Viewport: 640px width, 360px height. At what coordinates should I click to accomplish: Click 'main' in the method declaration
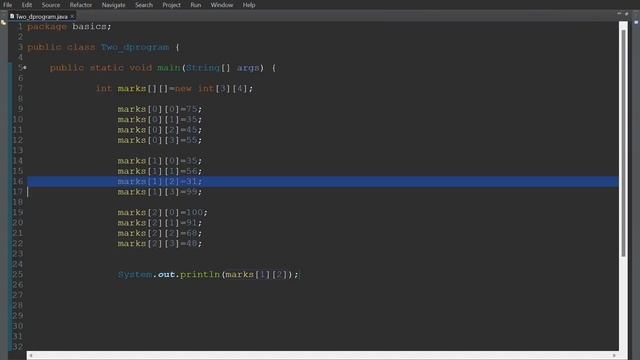tap(169, 68)
